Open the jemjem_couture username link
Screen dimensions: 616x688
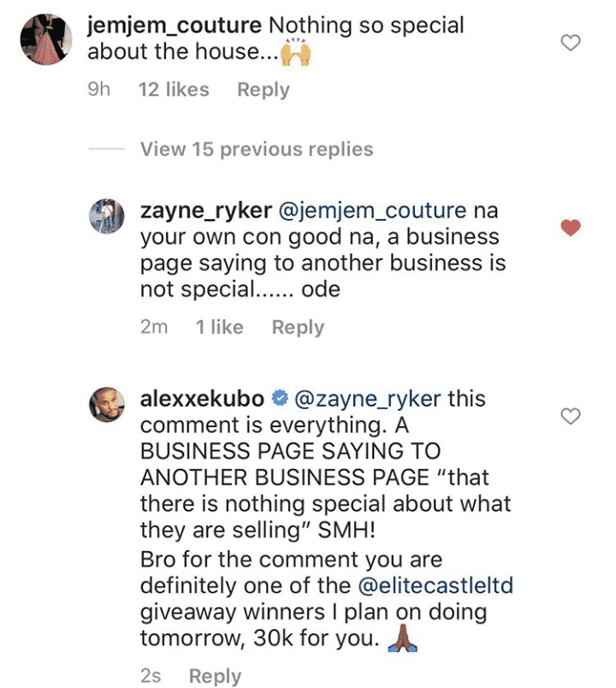175,25
